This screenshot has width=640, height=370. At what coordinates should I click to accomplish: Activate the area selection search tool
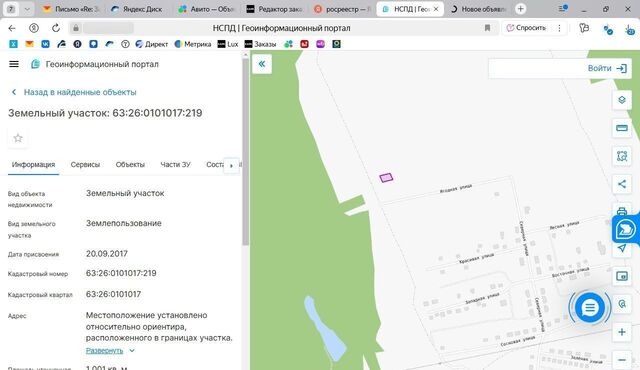pyautogui.click(x=622, y=156)
